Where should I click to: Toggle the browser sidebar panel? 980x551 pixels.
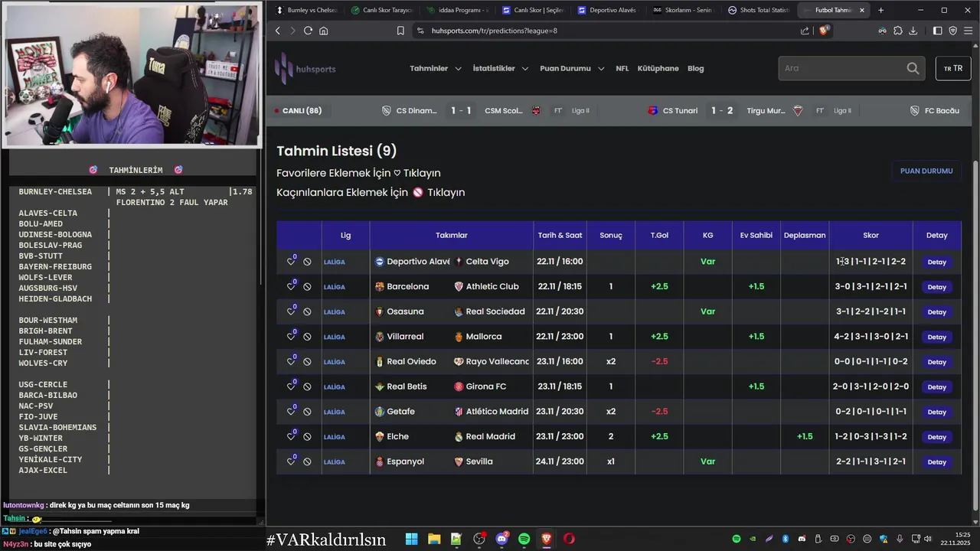point(937,31)
